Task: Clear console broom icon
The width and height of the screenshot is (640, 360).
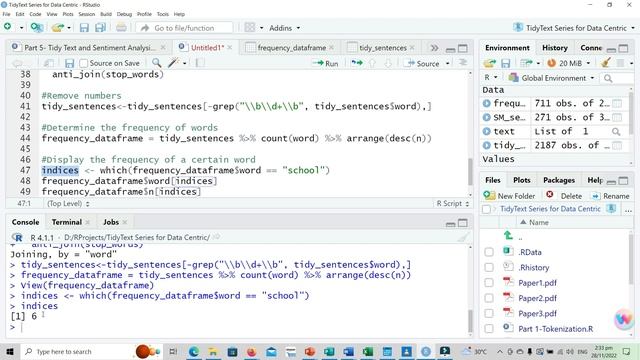Action: (463, 237)
